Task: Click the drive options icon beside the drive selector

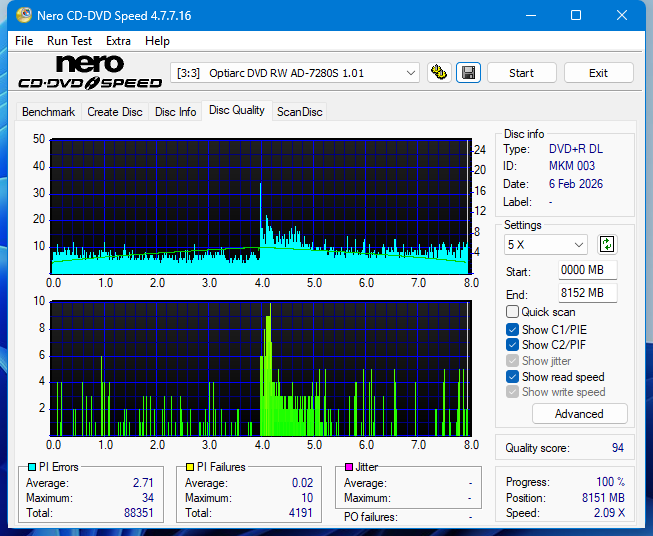Action: tap(438, 73)
